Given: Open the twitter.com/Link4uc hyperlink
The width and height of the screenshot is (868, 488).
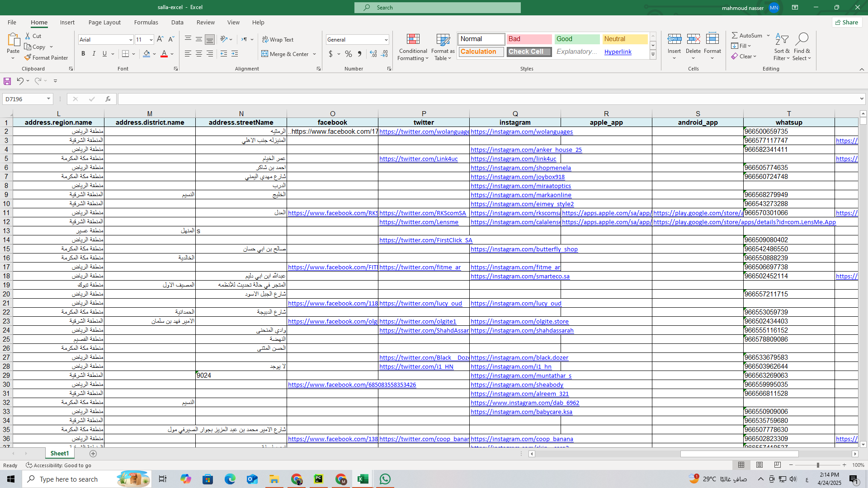Looking at the screenshot, I should tap(418, 159).
